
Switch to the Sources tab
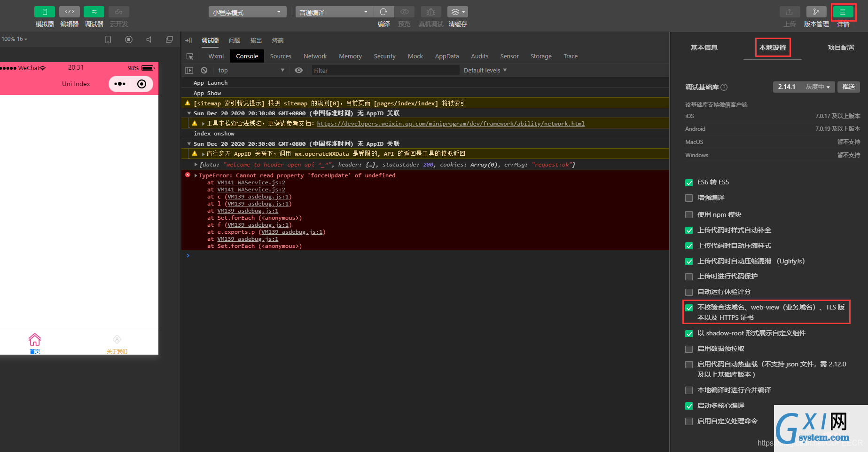tap(281, 56)
